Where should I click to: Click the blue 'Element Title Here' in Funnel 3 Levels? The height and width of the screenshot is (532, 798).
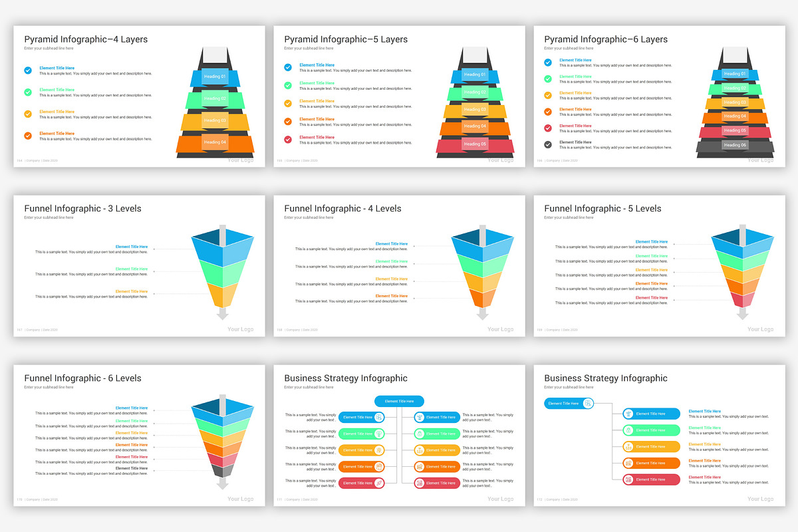[x=132, y=247]
